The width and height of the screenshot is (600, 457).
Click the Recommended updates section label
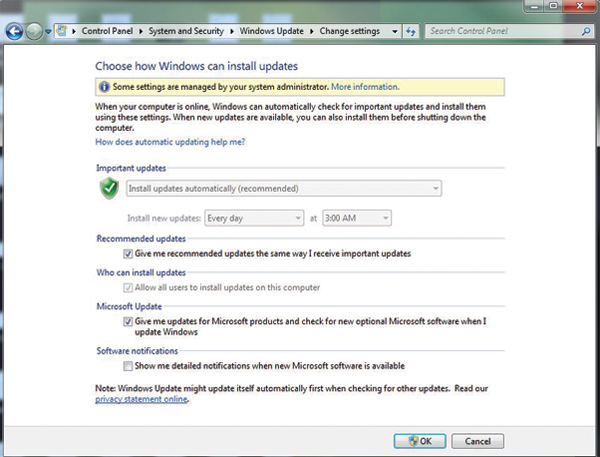(x=141, y=238)
